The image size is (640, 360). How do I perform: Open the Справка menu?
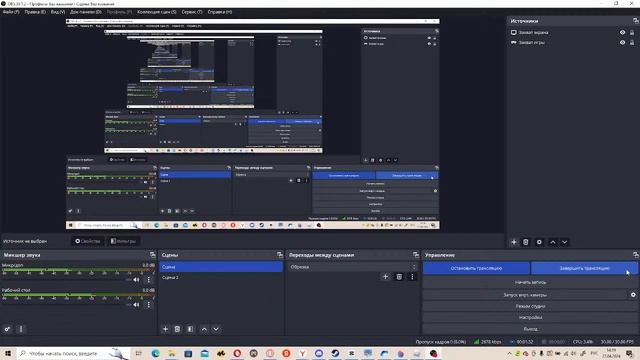(x=220, y=12)
